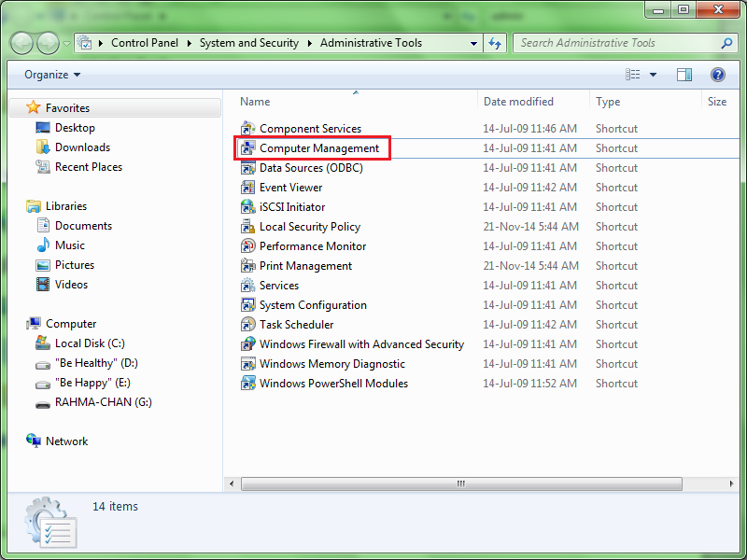Click the Administrative Tools breadcrumb
747x560 pixels.
(x=371, y=43)
